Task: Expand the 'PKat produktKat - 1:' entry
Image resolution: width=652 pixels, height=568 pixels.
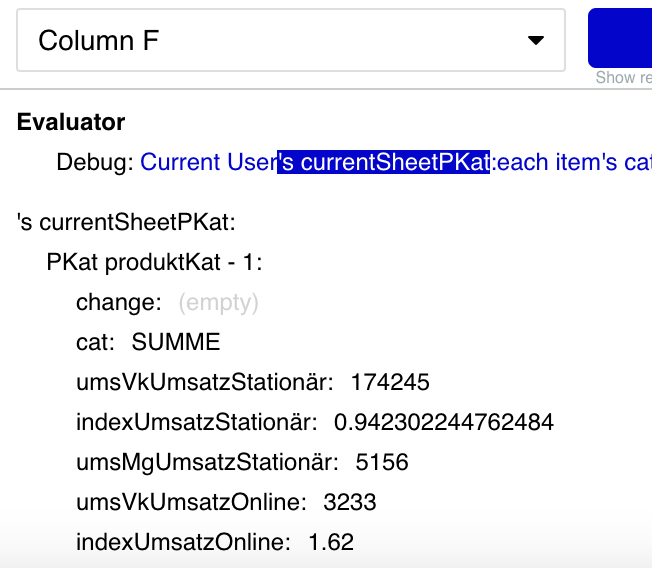Action: coord(154,262)
